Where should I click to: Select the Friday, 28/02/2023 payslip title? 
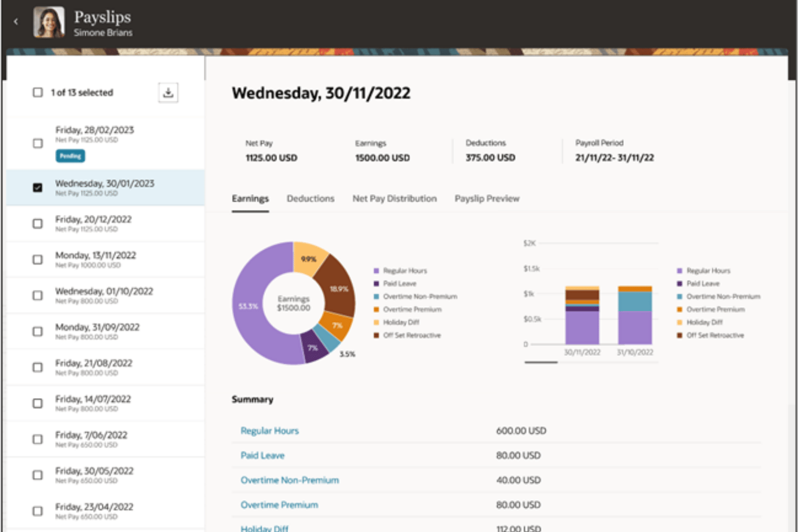[94, 130]
